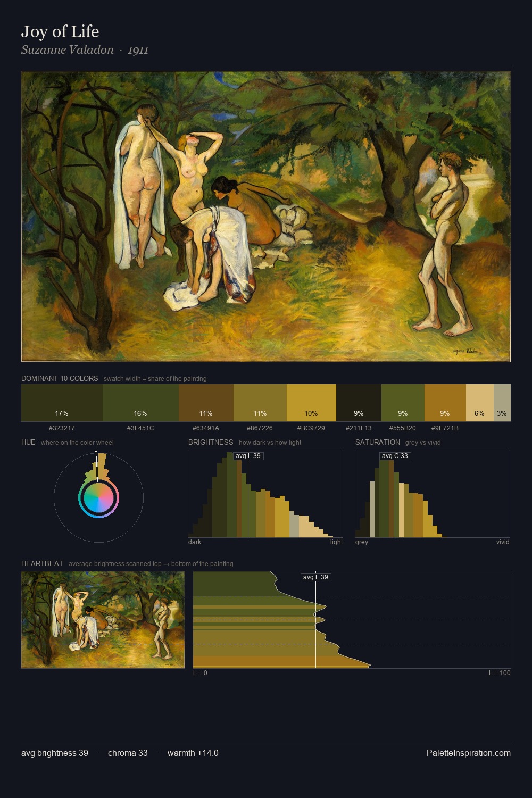
Task: Click the chroma 33 footer text
Action: (128, 753)
